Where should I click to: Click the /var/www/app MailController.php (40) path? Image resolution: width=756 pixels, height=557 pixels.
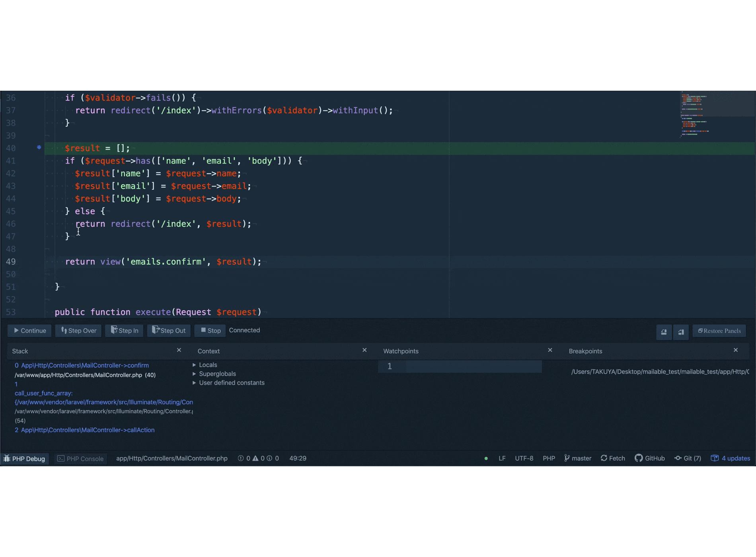85,375
